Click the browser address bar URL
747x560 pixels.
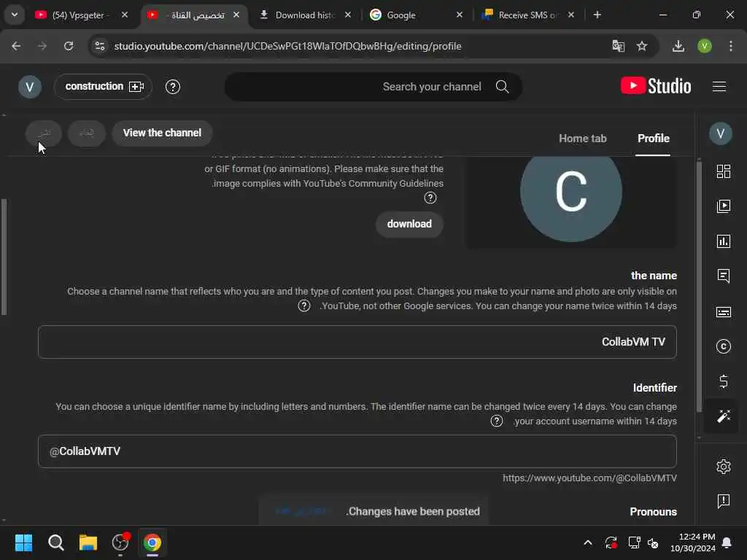click(x=287, y=46)
